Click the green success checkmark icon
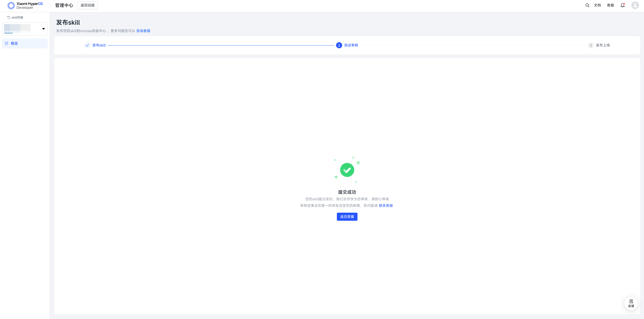This screenshot has width=644, height=319. pyautogui.click(x=347, y=170)
